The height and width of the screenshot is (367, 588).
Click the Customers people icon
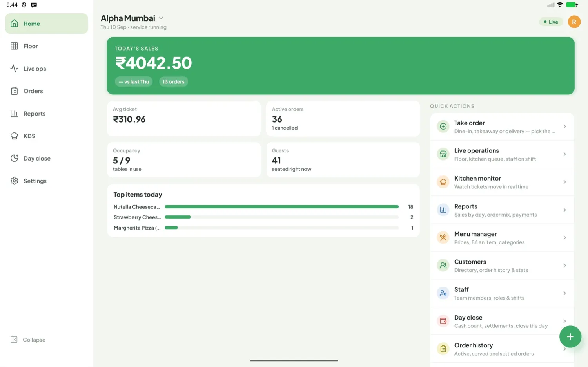point(443,266)
